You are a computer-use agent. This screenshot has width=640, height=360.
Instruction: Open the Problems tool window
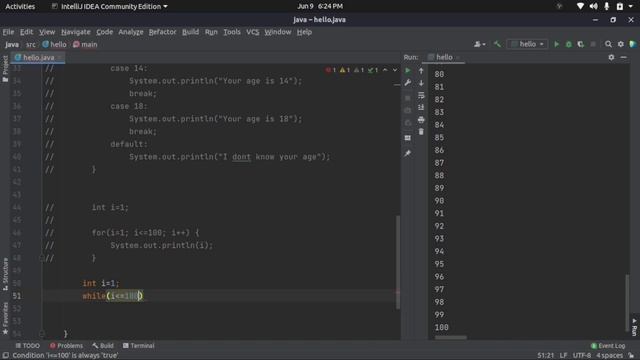tap(66, 346)
